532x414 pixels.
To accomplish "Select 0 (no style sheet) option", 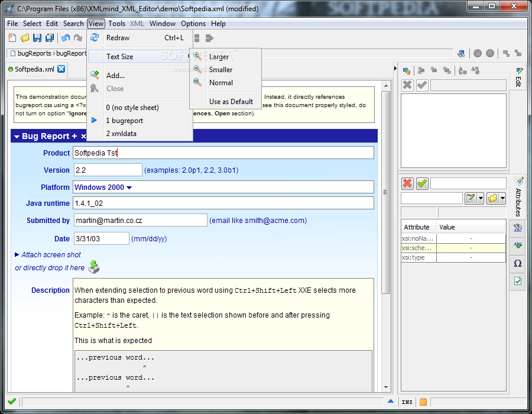I will (x=132, y=108).
